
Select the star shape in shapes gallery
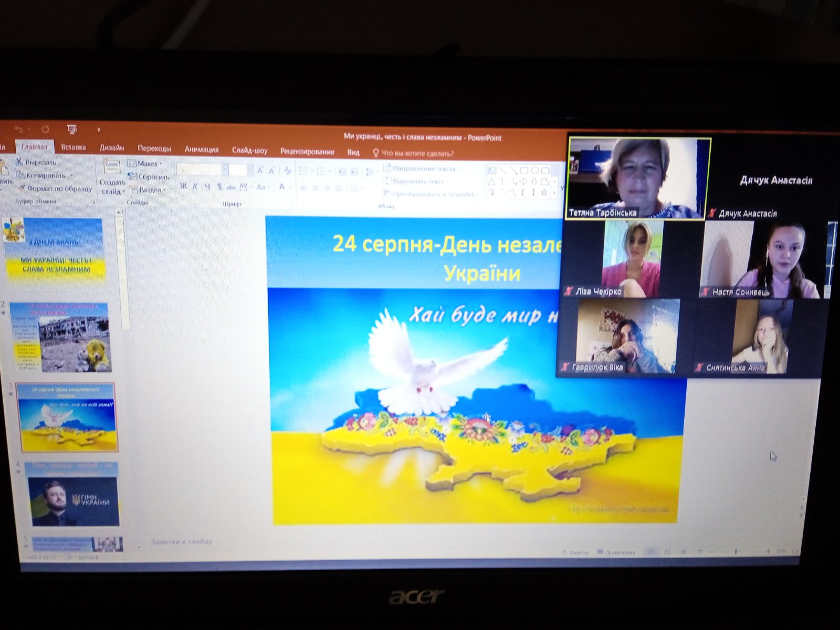tap(544, 193)
